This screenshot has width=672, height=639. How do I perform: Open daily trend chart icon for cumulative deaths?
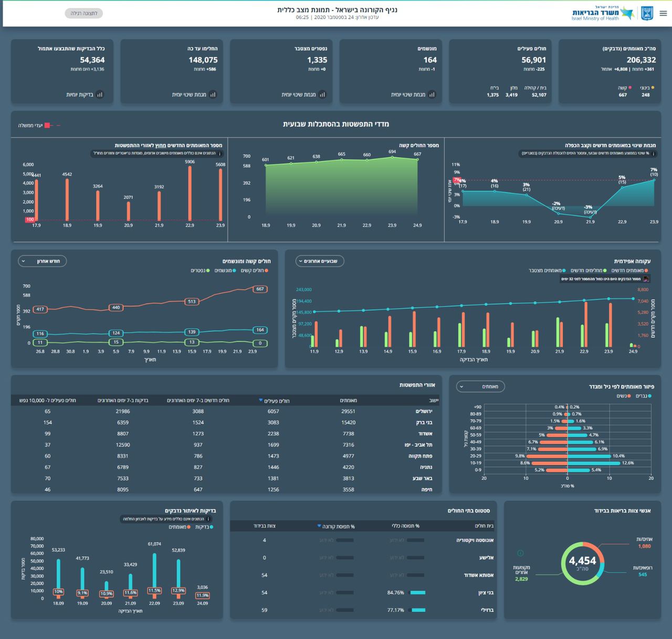click(322, 95)
